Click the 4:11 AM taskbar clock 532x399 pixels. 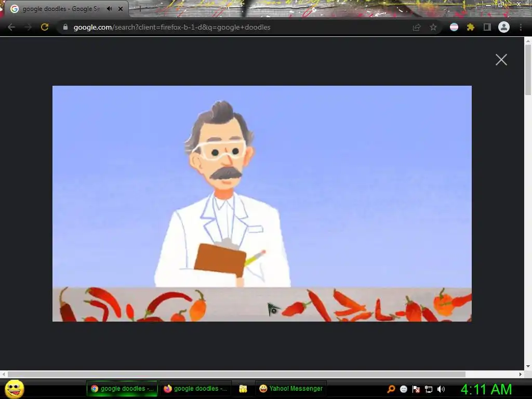(486, 389)
